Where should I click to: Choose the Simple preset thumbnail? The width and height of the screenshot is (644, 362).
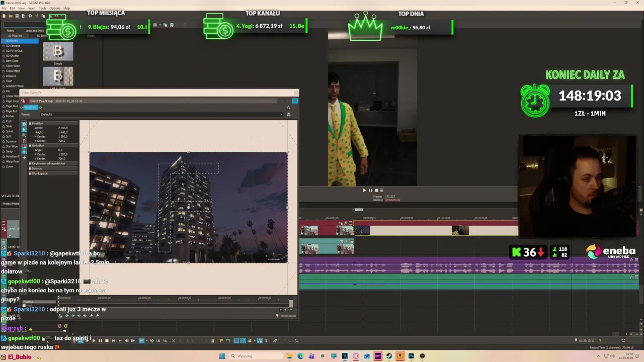click(x=58, y=51)
